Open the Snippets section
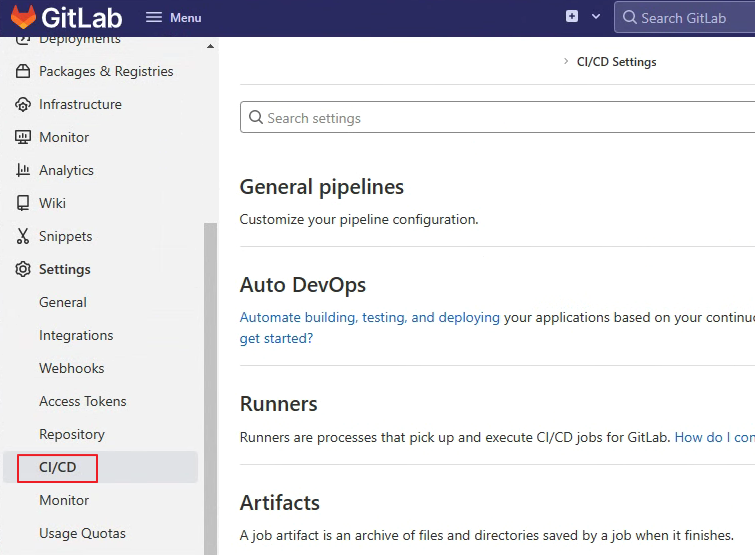 pyautogui.click(x=65, y=236)
